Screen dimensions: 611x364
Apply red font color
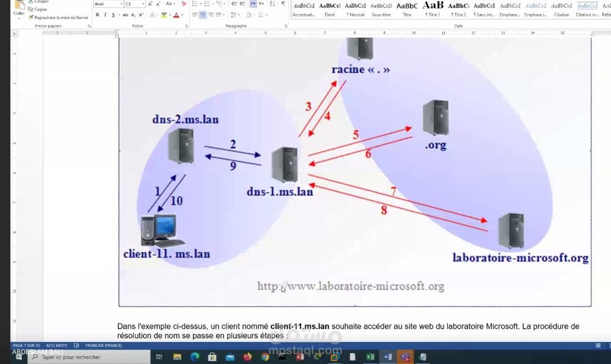[176, 15]
